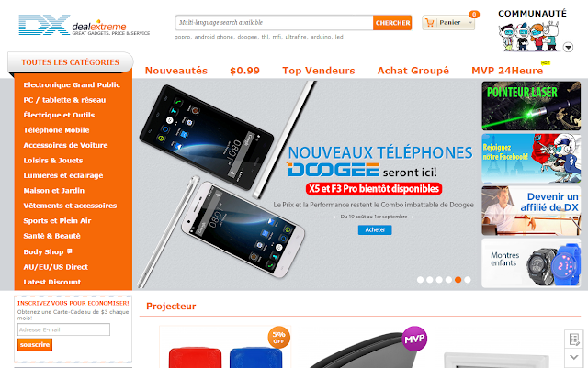Screen dimensions: 588x368
Task: Click the CHERCHER search button
Action: point(392,23)
